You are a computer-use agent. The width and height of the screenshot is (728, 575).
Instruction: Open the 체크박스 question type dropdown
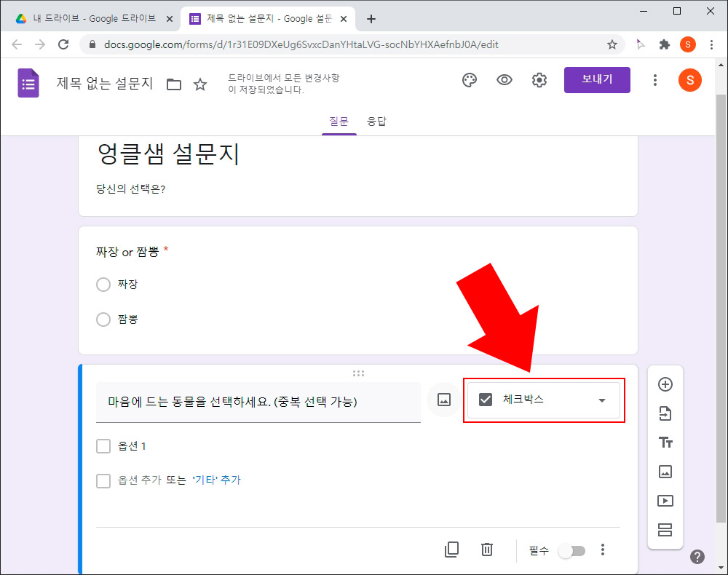(544, 400)
